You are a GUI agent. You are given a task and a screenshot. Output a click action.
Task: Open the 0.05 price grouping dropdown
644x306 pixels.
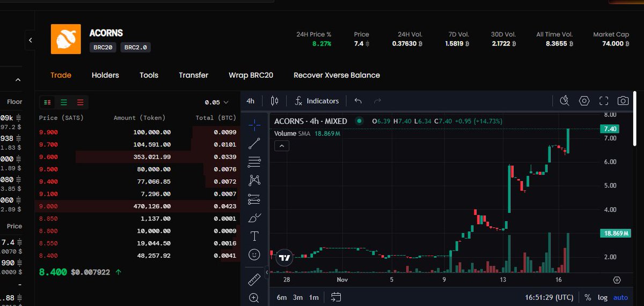pyautogui.click(x=217, y=102)
